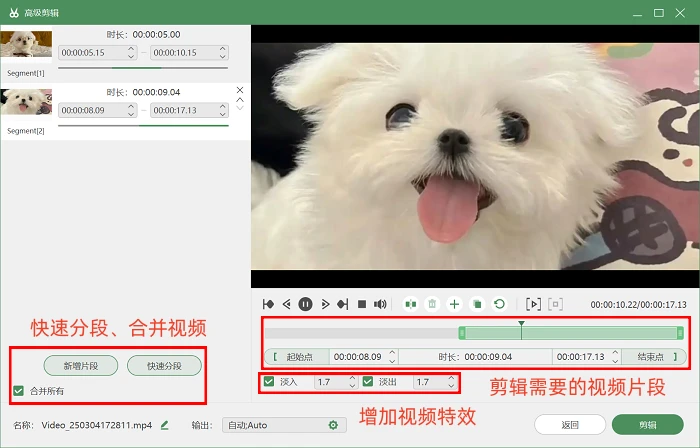
Task: Click the video preview of the dog
Action: [475, 156]
